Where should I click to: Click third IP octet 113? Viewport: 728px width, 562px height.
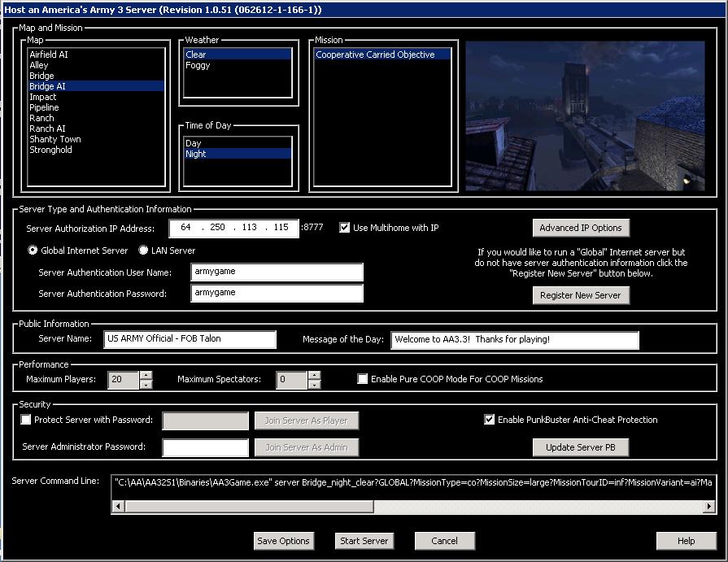(x=250, y=227)
